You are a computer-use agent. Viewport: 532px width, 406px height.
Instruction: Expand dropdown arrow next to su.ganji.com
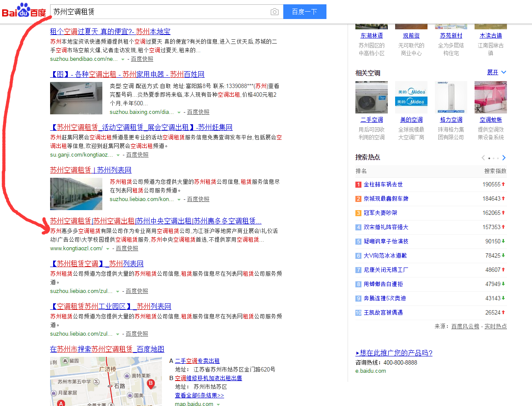(118, 155)
